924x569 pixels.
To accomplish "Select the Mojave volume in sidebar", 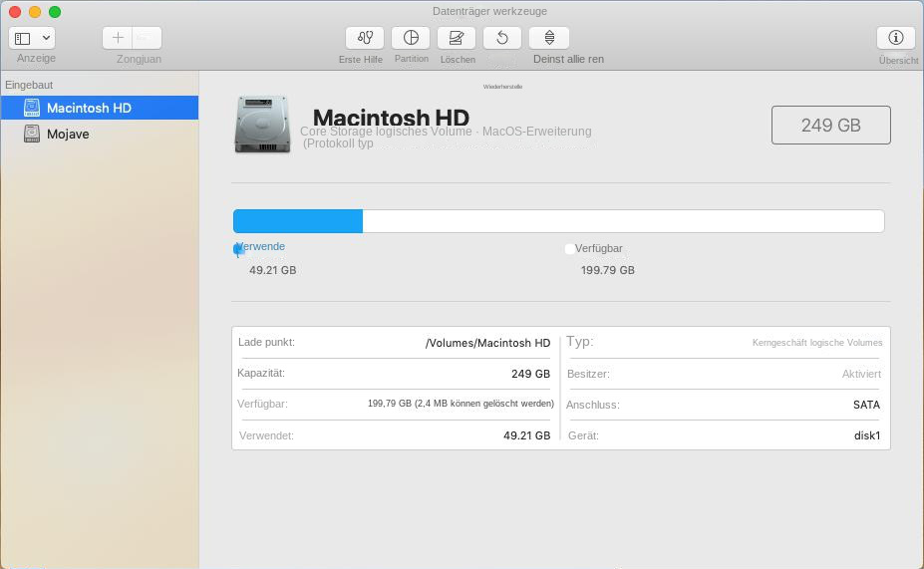I will pyautogui.click(x=68, y=134).
